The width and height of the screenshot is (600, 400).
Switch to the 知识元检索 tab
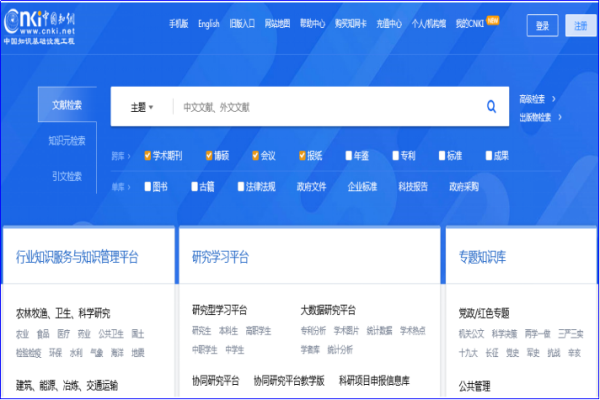(67, 140)
